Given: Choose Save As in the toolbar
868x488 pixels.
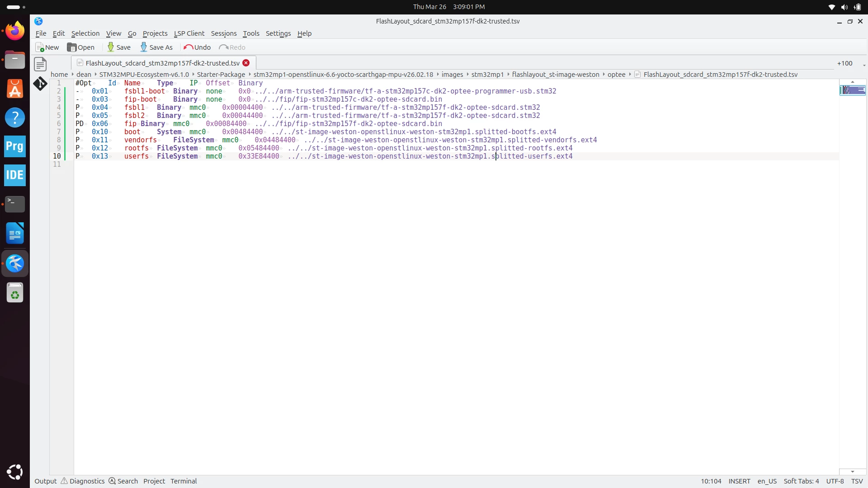Looking at the screenshot, I should click(156, 47).
